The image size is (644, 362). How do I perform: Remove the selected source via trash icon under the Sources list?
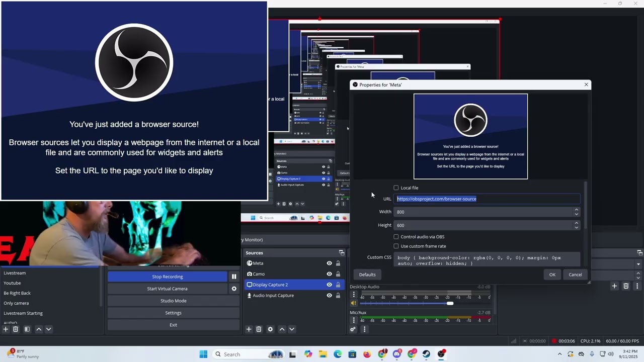click(x=259, y=329)
